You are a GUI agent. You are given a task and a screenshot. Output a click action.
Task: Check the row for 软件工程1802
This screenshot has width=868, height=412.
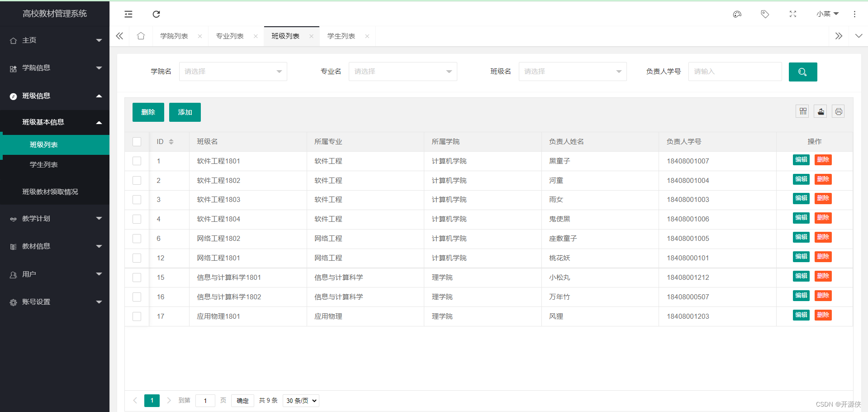pos(137,181)
